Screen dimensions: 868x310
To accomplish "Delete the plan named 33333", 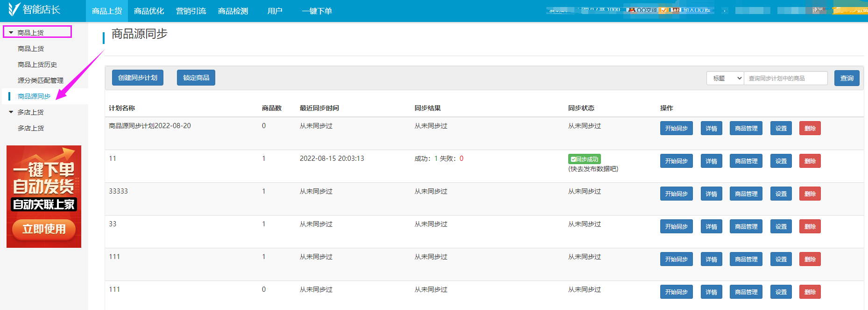I will [810, 194].
